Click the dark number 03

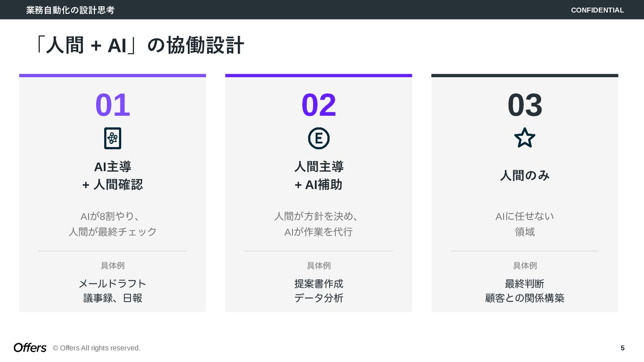tap(525, 105)
